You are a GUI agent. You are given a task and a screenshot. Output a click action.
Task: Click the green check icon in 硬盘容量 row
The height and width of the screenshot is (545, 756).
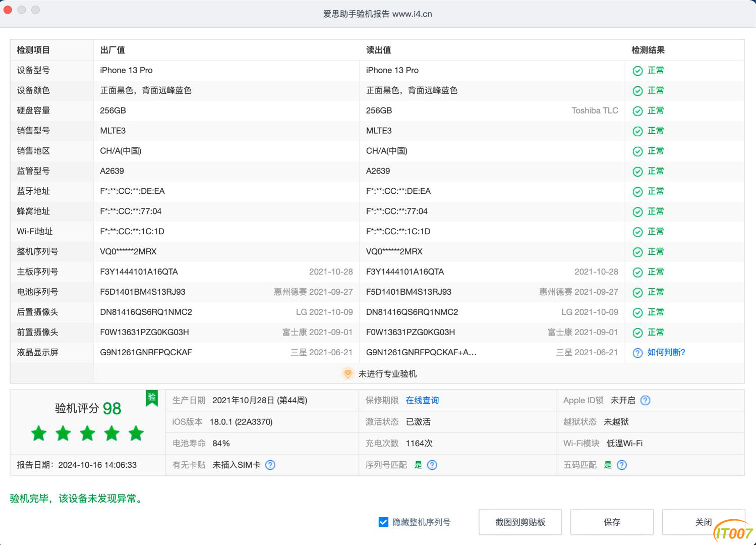coord(637,111)
